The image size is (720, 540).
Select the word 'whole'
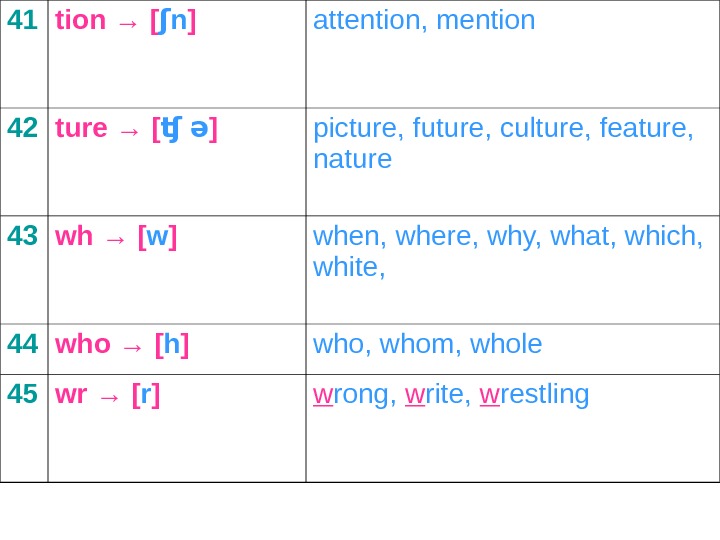(x=506, y=344)
